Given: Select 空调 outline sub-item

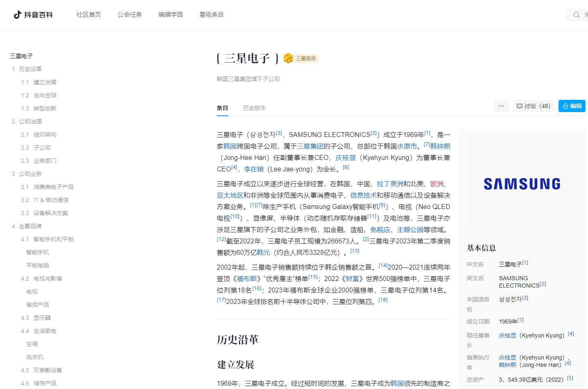Looking at the screenshot, I should coord(32,344).
